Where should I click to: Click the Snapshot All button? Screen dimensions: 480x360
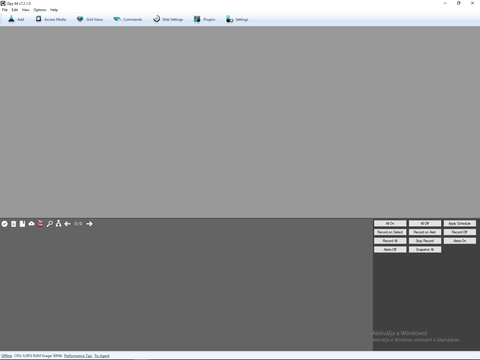point(425,249)
